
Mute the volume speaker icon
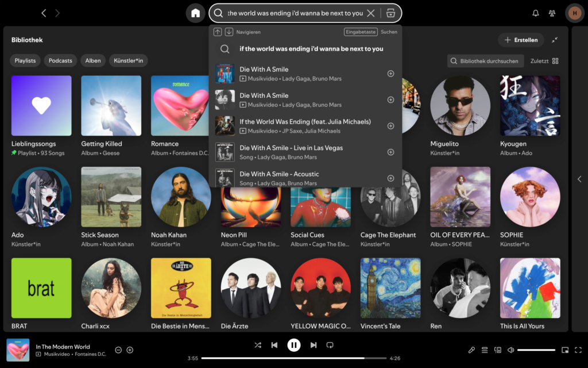pyautogui.click(x=511, y=350)
